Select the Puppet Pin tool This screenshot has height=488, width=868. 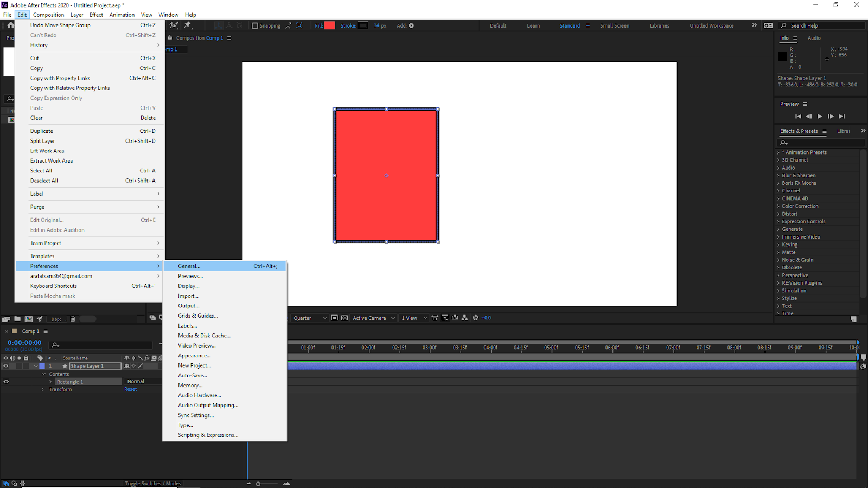(188, 25)
